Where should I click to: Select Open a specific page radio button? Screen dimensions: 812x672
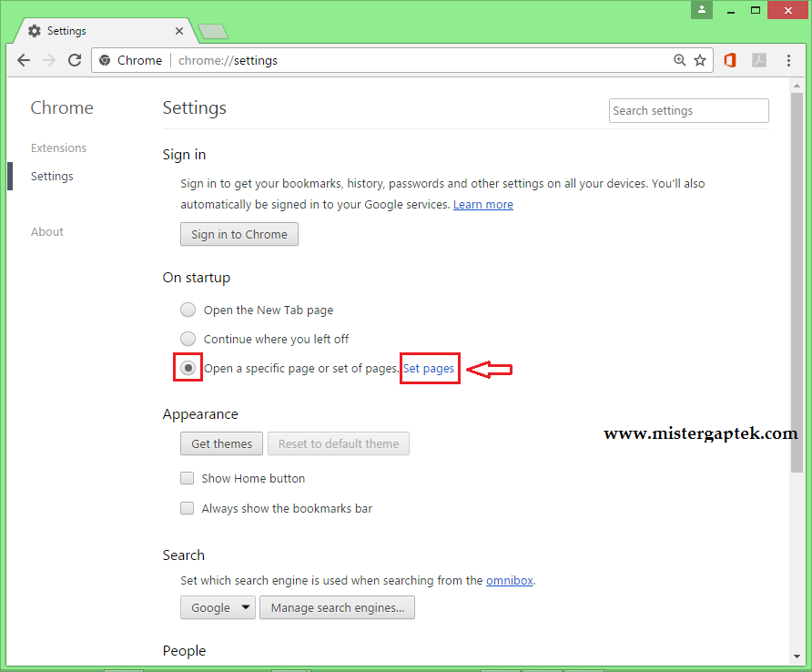point(188,368)
